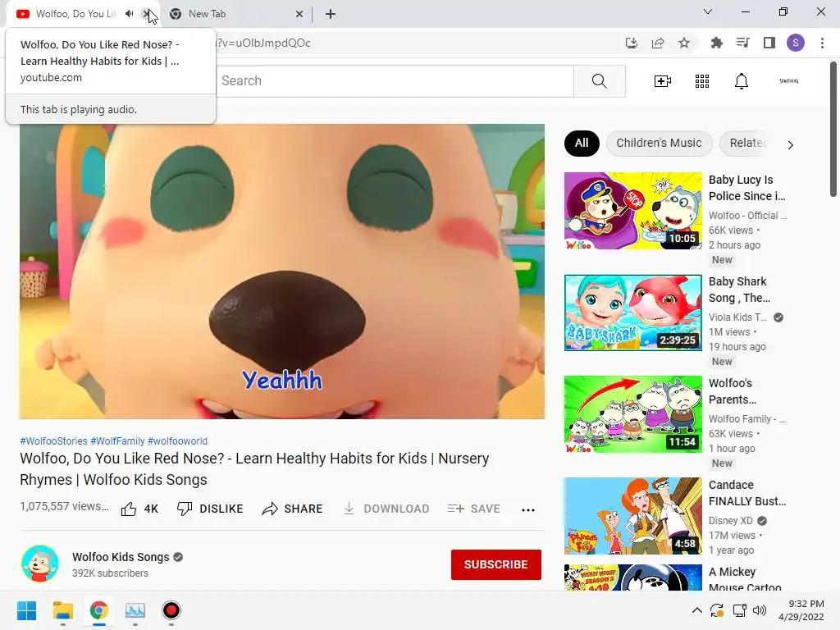
Task: Select the Wolfoo YouTube tab
Action: [75, 14]
